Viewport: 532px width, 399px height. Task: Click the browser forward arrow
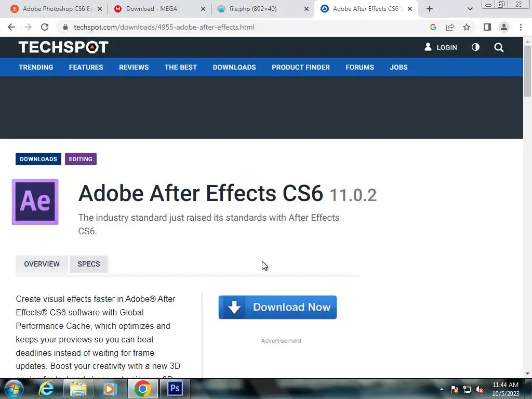[x=28, y=27]
